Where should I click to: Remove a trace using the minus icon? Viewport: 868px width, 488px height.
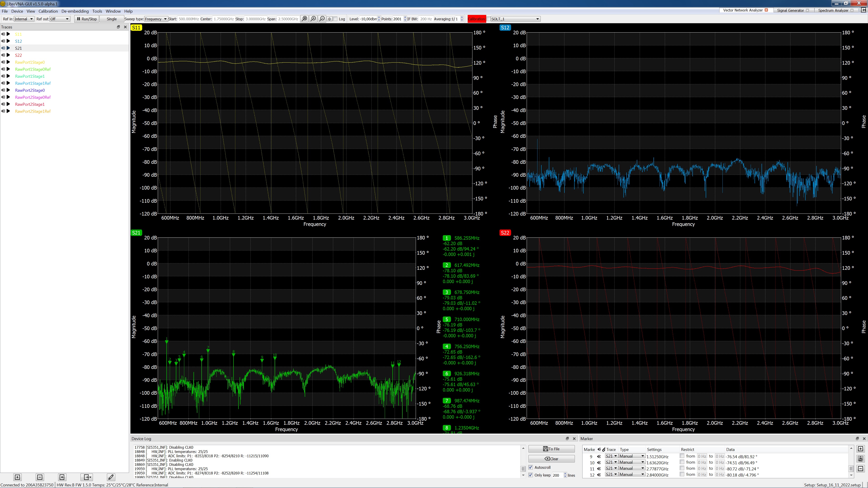[x=39, y=477]
